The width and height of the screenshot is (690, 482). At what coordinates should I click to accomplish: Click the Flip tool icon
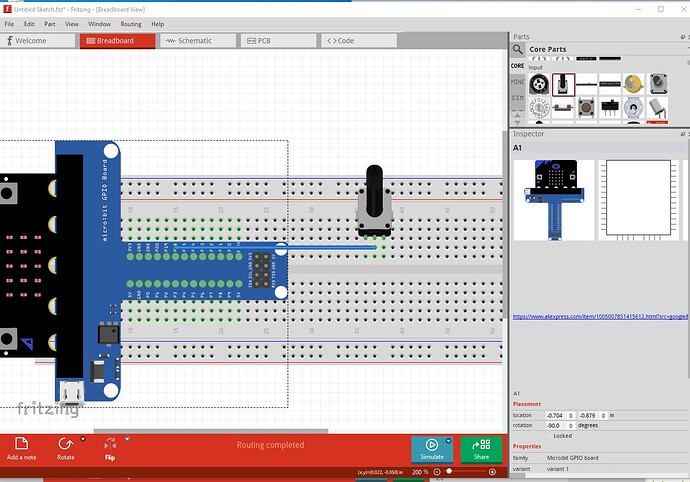pos(110,449)
